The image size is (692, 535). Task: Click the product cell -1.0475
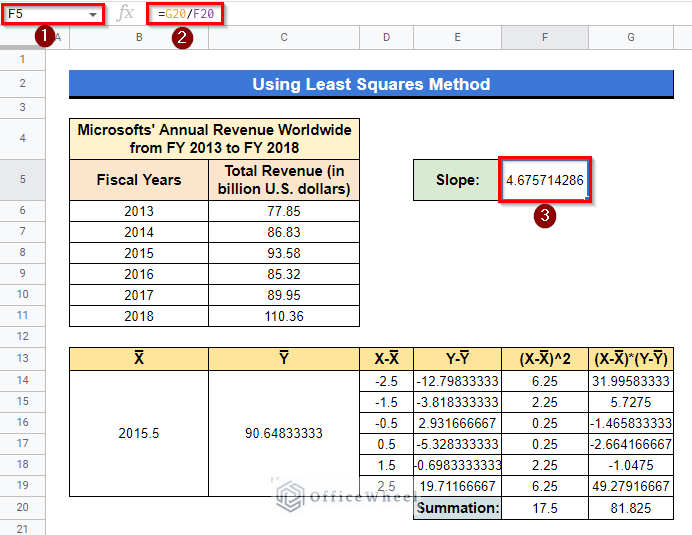tap(631, 465)
